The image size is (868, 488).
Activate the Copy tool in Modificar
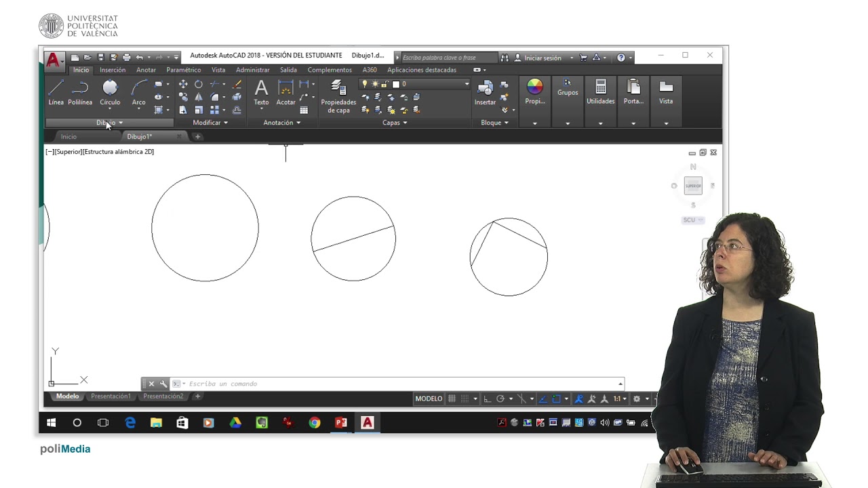(183, 97)
